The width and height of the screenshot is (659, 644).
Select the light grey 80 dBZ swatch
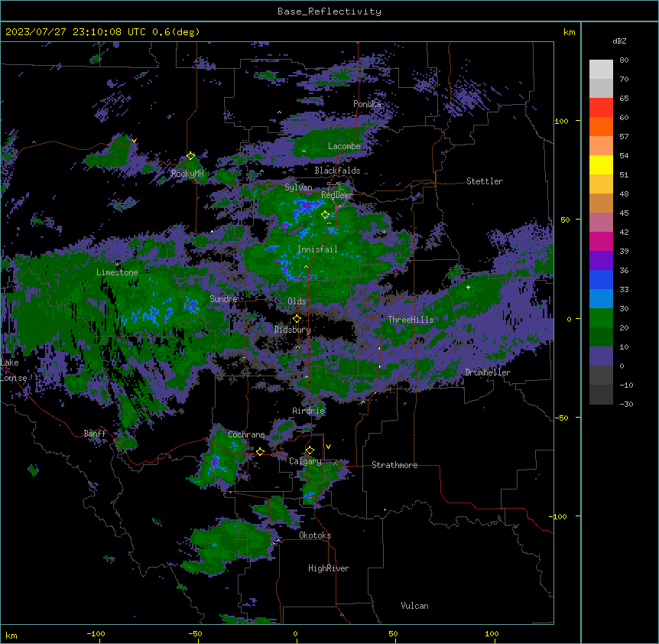coord(601,69)
